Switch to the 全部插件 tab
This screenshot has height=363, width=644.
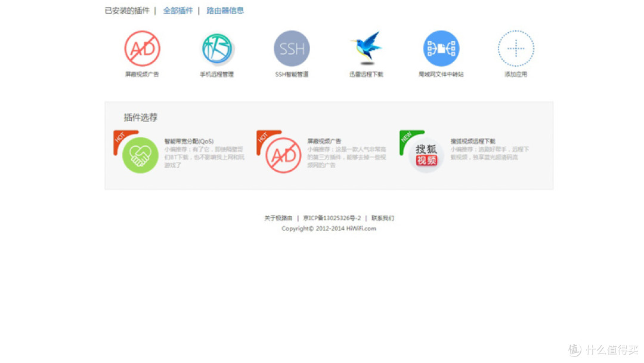tap(178, 11)
